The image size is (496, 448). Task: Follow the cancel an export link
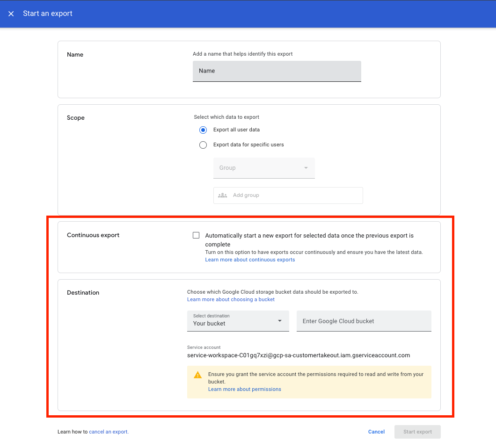[109, 432]
